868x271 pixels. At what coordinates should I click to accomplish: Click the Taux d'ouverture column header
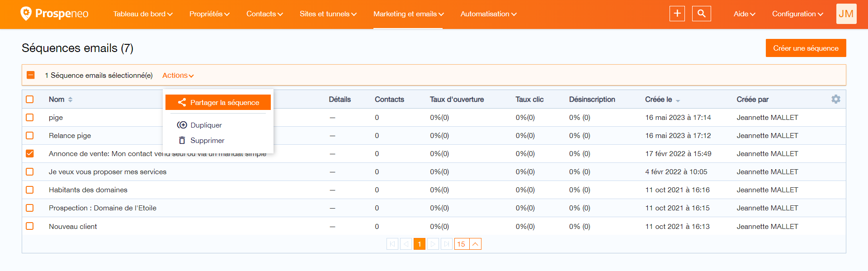click(457, 100)
